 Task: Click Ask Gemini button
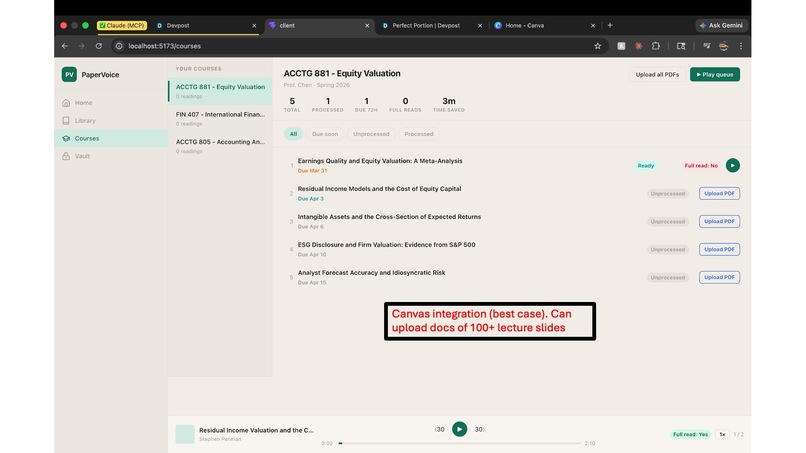[x=721, y=25]
